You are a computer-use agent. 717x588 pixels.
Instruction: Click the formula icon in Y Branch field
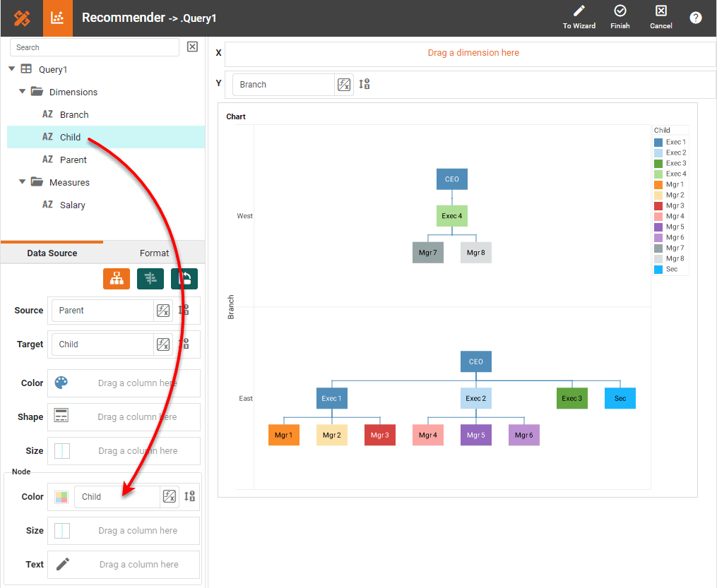(x=344, y=85)
